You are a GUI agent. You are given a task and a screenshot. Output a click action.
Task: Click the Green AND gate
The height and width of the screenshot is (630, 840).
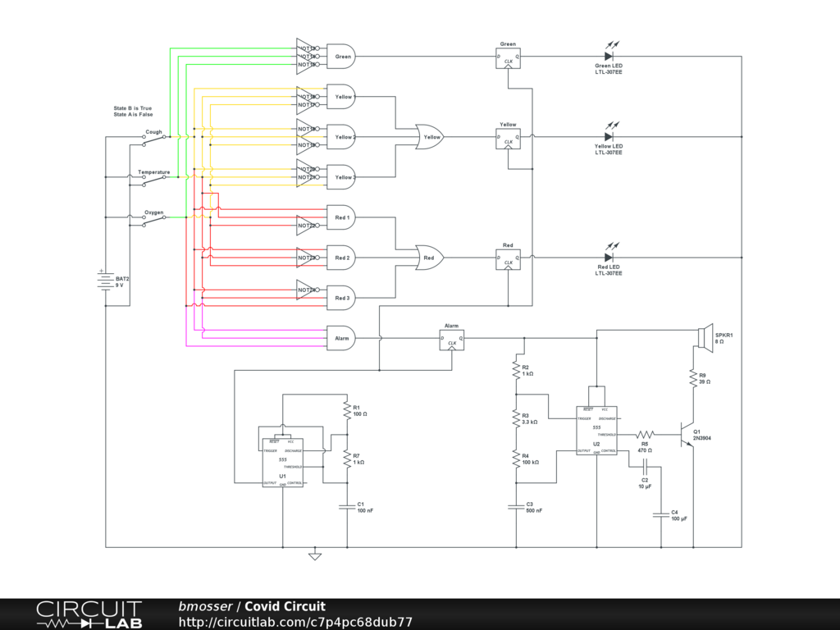coord(341,57)
